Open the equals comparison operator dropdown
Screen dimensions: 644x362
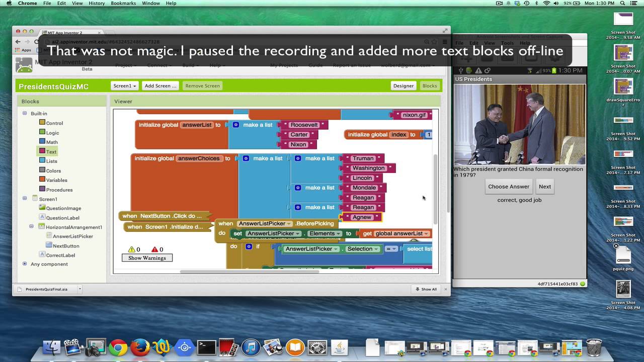(x=391, y=249)
